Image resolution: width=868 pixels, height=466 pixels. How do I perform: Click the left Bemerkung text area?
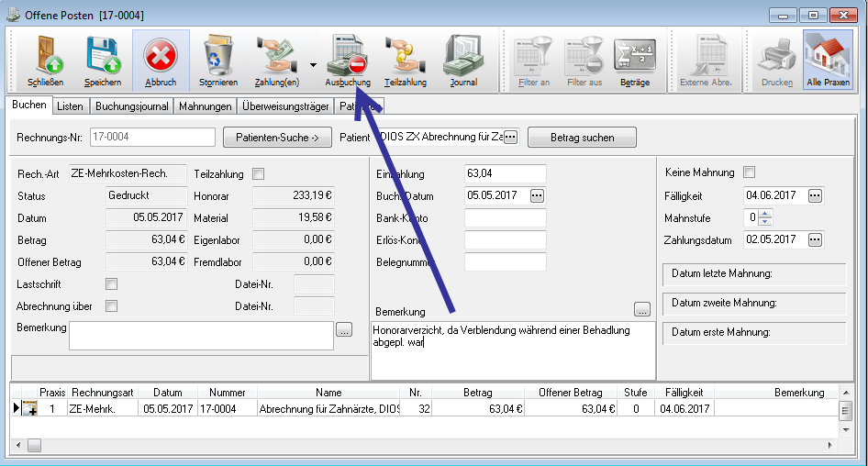[202, 336]
